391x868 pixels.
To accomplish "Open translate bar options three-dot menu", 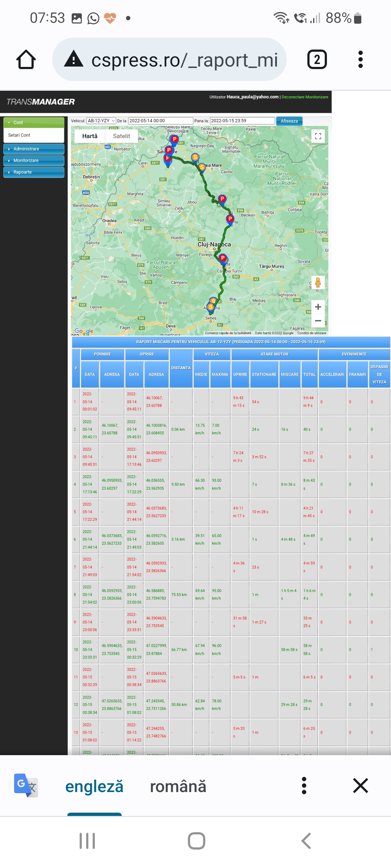I will coord(304,786).
